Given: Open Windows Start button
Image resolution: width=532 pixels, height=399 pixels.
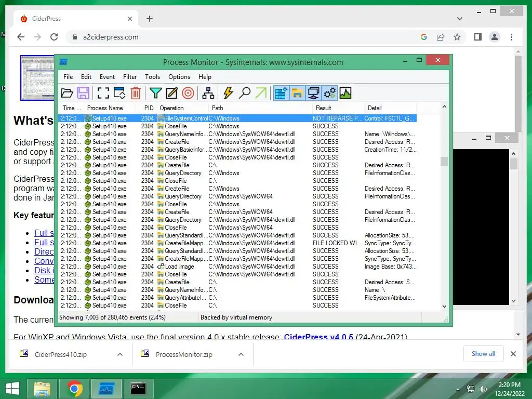Looking at the screenshot, I should point(12,389).
